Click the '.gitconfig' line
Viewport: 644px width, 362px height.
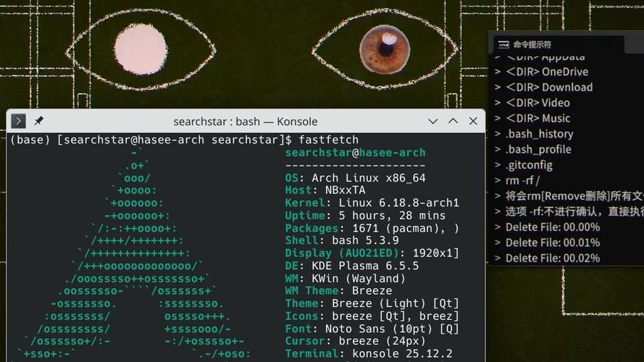point(524,165)
